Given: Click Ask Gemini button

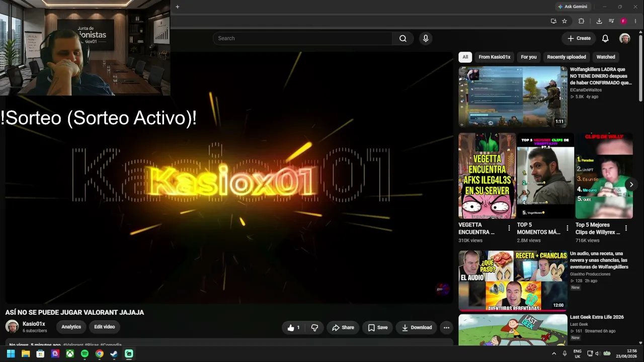Looking at the screenshot, I should [573, 7].
